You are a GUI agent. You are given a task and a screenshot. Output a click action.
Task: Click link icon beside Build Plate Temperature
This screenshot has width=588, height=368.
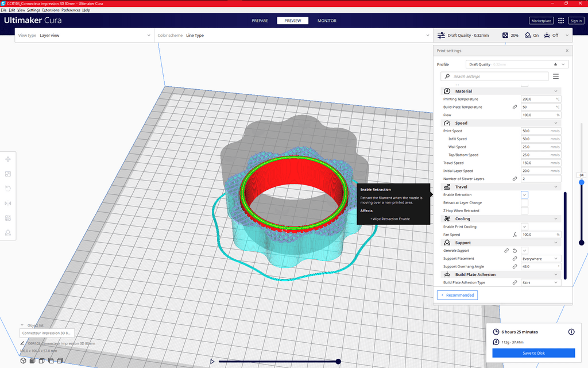click(515, 107)
